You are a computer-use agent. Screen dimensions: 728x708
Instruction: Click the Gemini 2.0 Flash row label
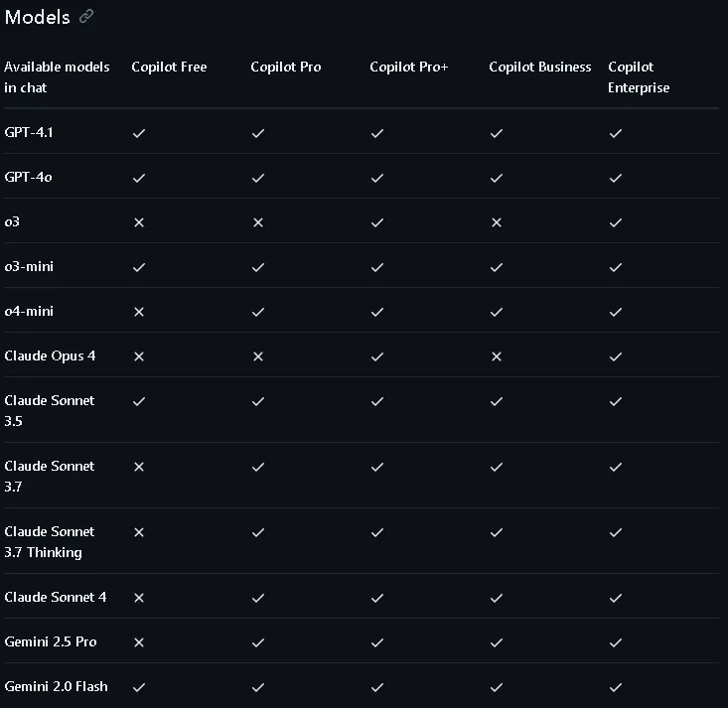(x=56, y=686)
